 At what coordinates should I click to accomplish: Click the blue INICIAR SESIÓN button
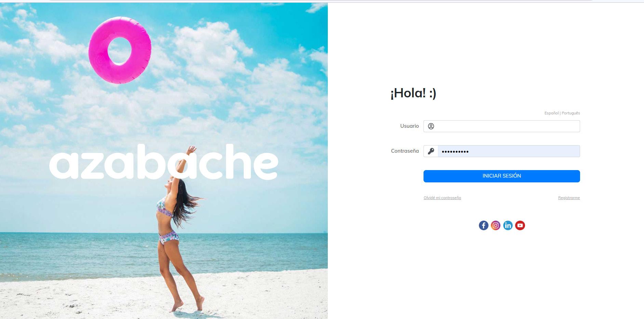click(x=501, y=176)
